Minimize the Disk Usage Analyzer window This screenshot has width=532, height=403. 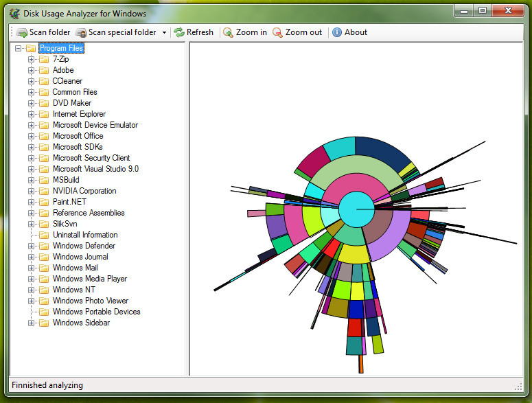point(464,11)
